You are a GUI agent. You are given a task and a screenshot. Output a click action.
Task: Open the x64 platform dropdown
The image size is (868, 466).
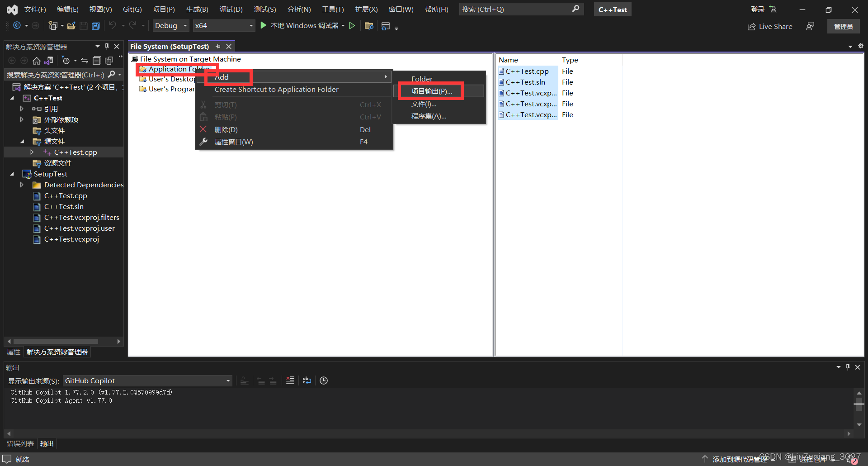point(224,26)
